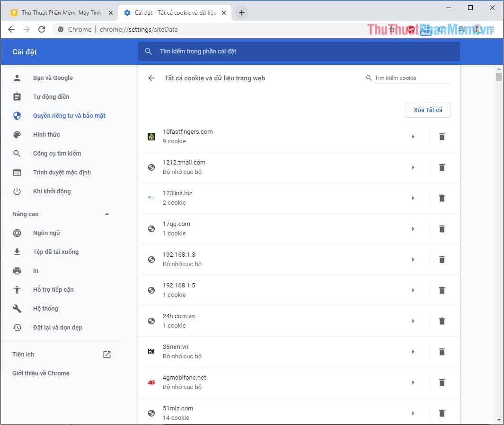Open a new browser tab

[241, 13]
